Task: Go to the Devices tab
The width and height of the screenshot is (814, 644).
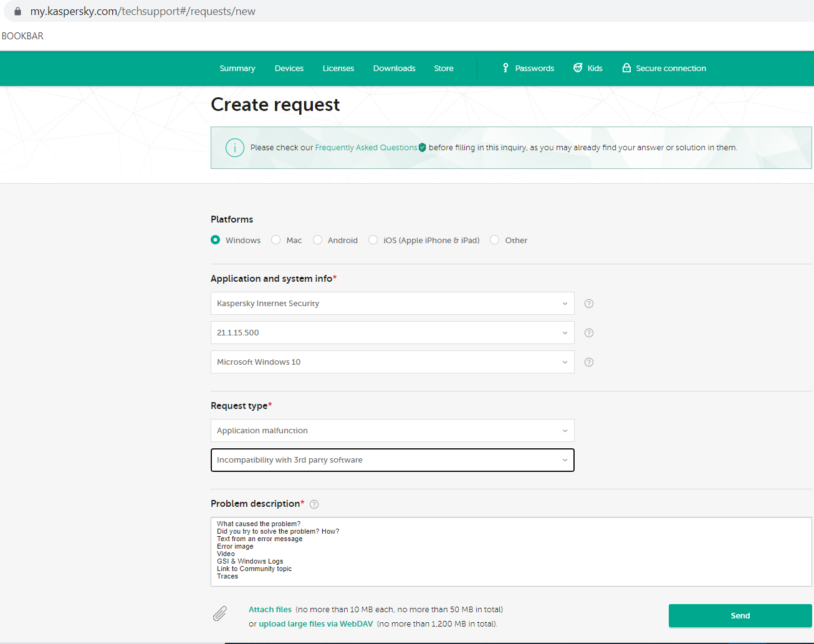Action: click(289, 69)
